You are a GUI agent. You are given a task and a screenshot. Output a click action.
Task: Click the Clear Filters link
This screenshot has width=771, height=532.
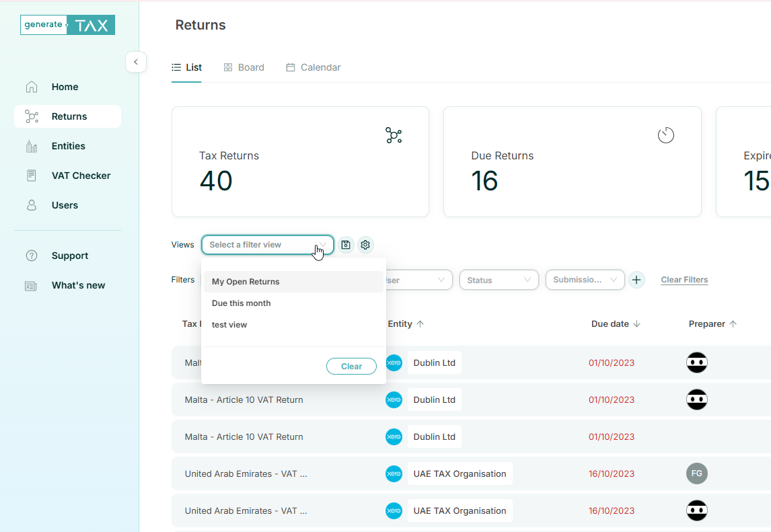[x=684, y=280]
